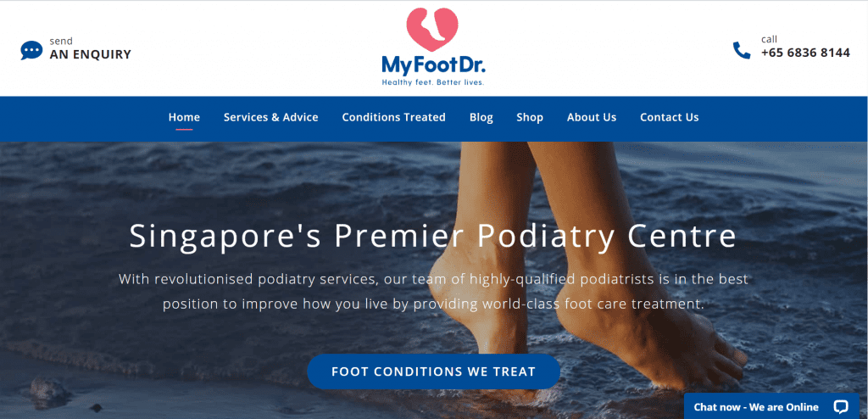Click the pink heart foot logo
868x419 pixels.
[432, 30]
